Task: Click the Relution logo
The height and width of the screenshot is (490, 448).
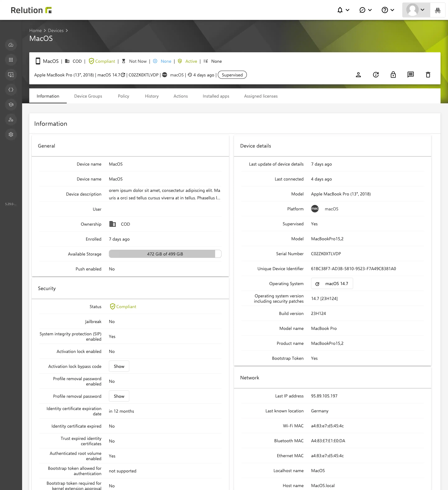Action: (x=31, y=10)
